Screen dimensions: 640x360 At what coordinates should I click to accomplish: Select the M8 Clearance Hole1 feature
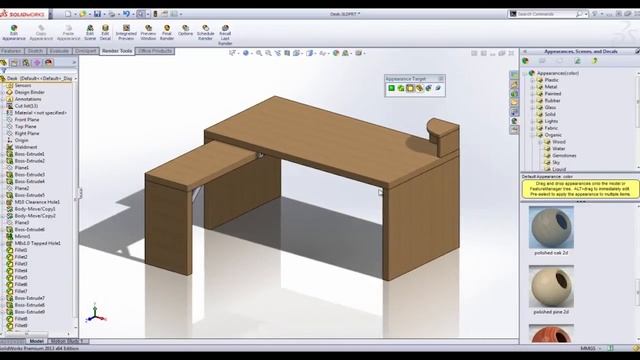click(x=37, y=202)
